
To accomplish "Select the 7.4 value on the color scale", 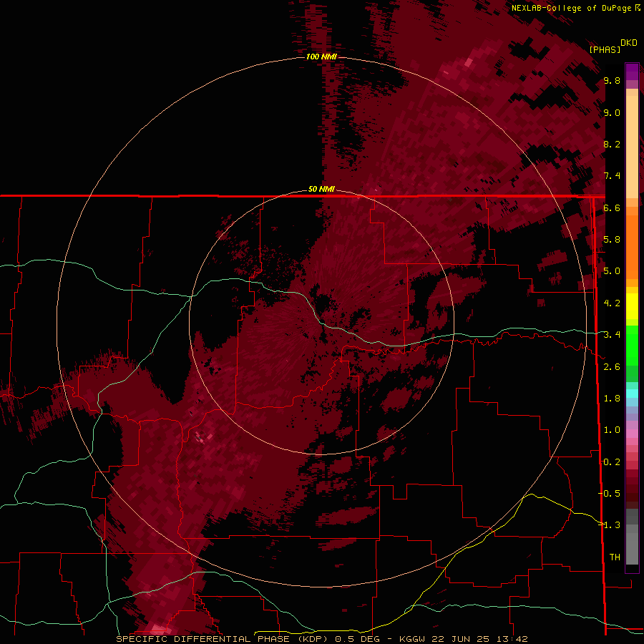I will click(x=612, y=176).
